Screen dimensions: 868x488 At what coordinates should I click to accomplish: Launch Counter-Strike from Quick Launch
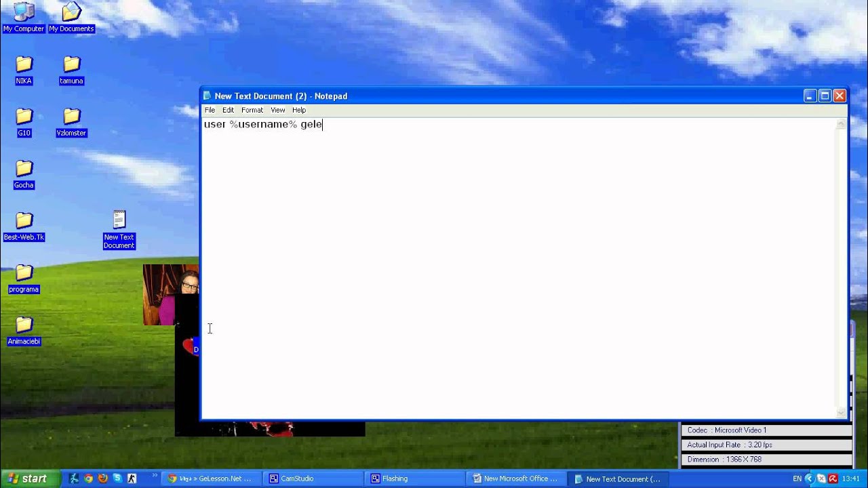click(x=132, y=479)
